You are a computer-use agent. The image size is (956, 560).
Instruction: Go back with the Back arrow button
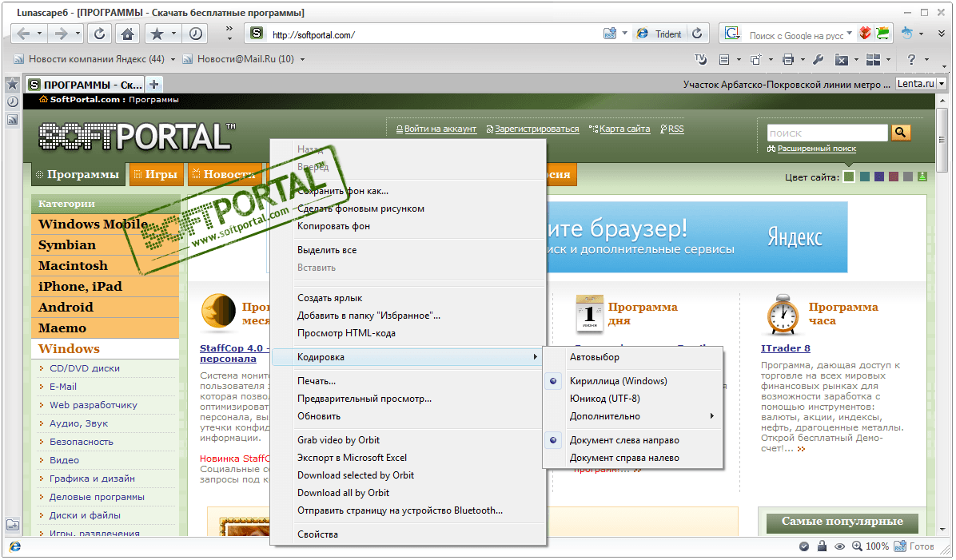23,34
